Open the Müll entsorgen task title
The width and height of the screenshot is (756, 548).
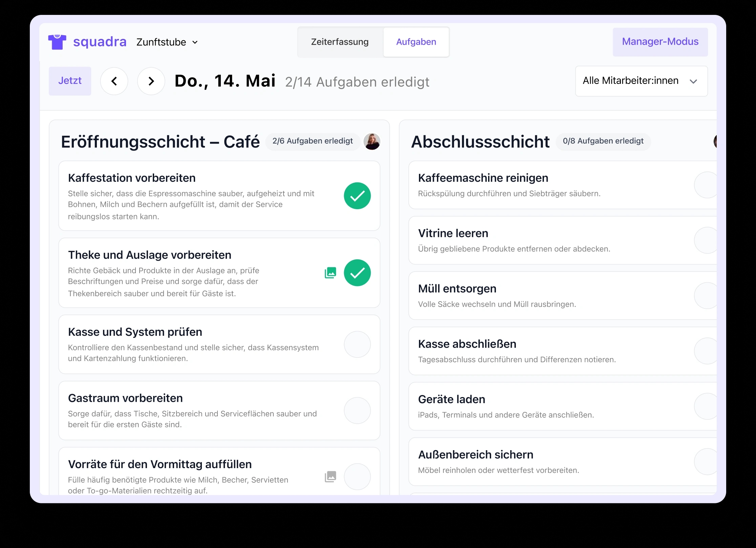(457, 289)
